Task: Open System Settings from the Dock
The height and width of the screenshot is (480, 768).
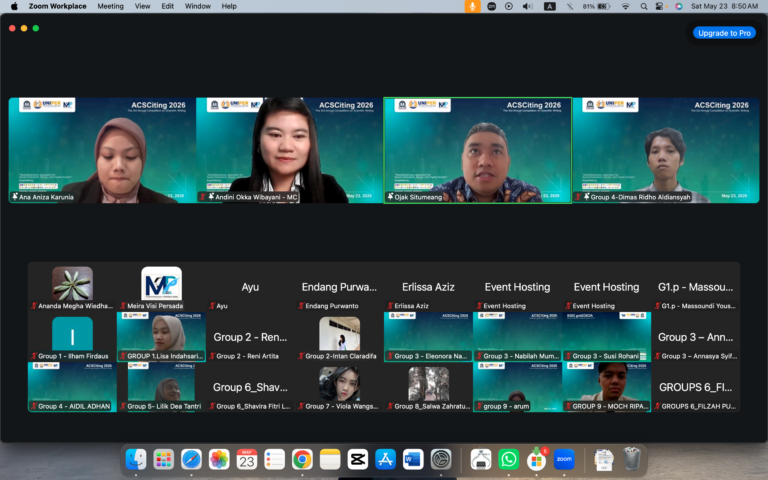Action: pos(441,459)
